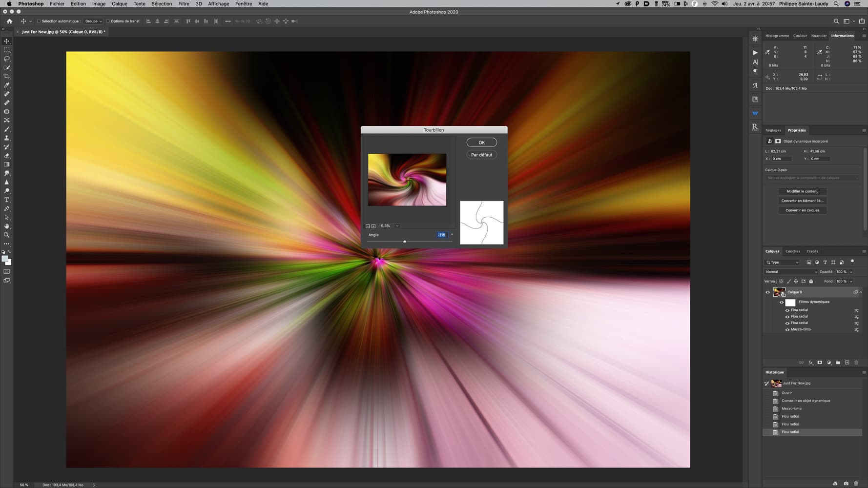This screenshot has width=868, height=488.
Task: Select the Crop tool in toolbar
Action: click(x=7, y=77)
